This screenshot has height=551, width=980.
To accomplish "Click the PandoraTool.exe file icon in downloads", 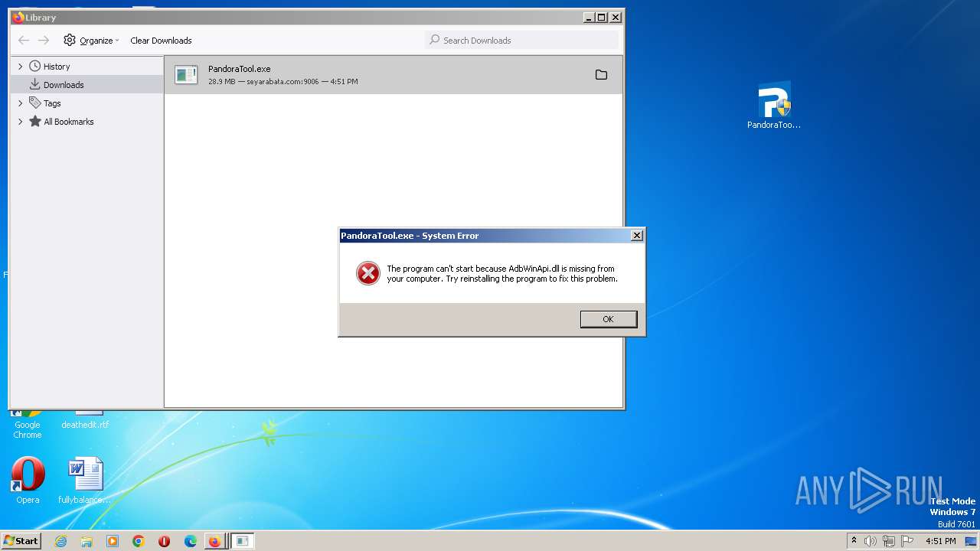I will pos(186,74).
